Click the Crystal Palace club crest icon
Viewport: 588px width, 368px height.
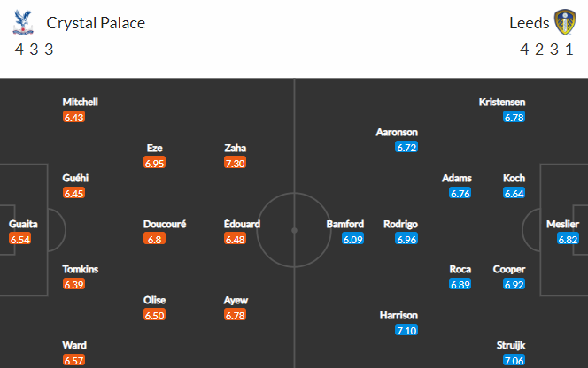point(23,22)
